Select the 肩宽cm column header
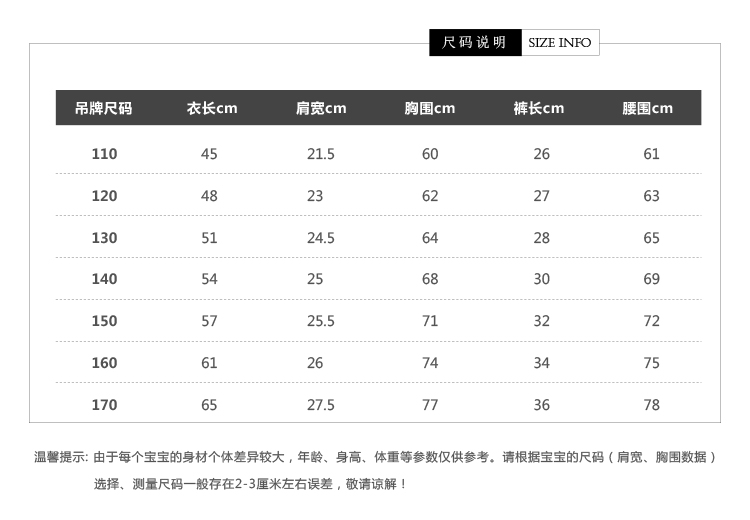 click(x=321, y=108)
